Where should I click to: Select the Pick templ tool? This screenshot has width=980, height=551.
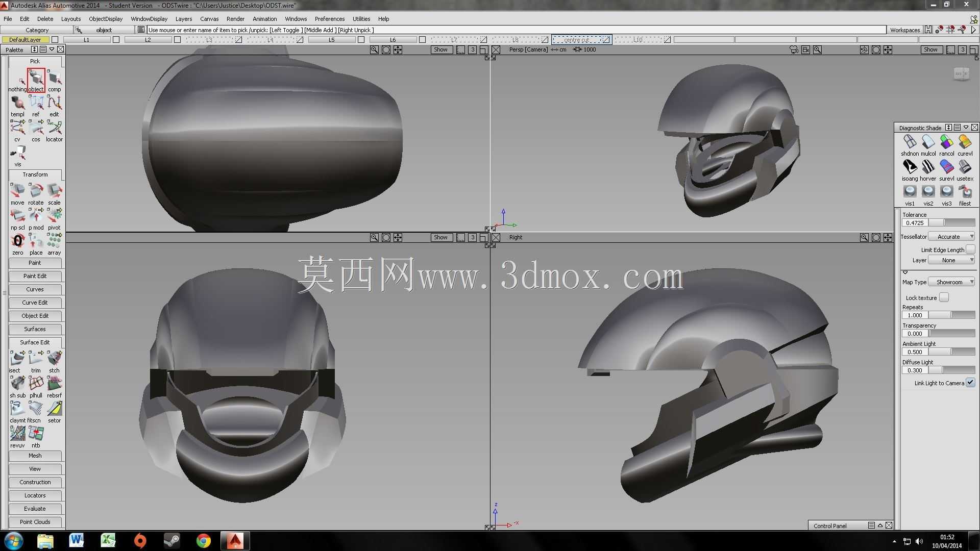tap(17, 106)
